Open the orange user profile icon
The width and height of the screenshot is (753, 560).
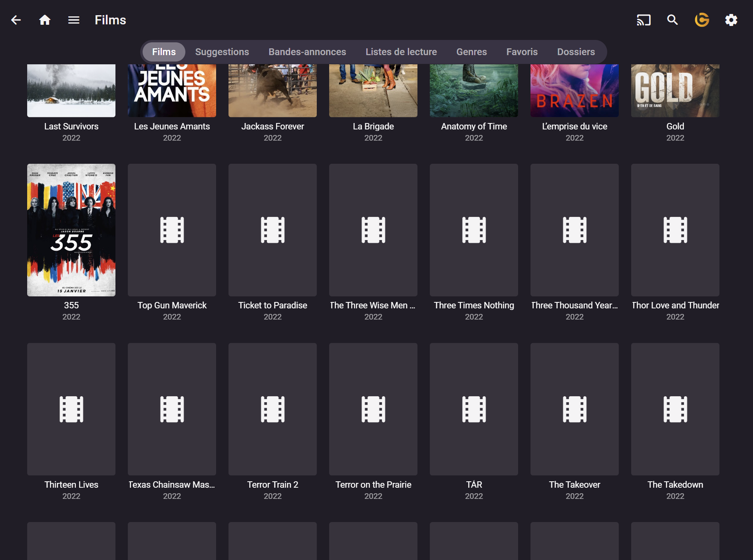[702, 20]
